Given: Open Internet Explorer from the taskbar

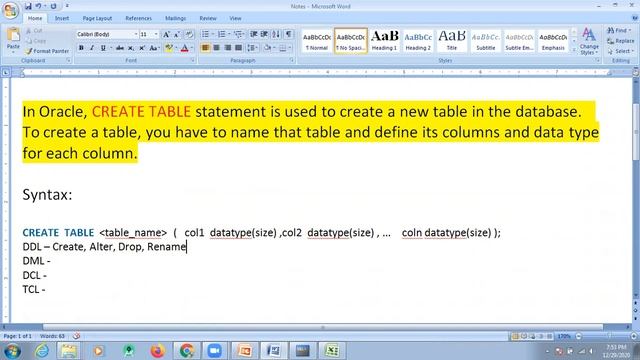Looking at the screenshot, I should click(x=42, y=351).
